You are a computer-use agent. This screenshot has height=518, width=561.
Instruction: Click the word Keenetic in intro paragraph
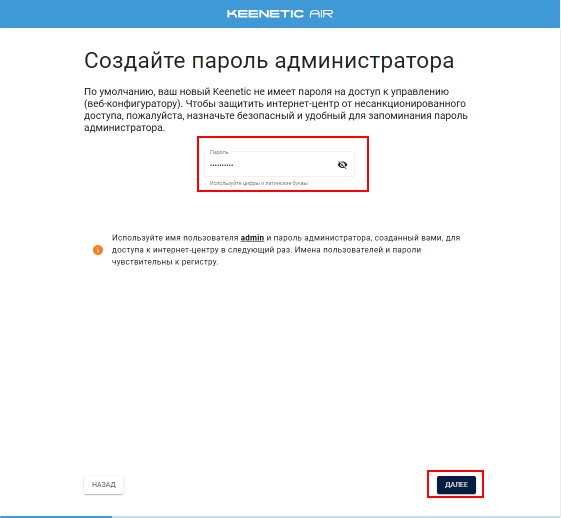pyautogui.click(x=232, y=92)
